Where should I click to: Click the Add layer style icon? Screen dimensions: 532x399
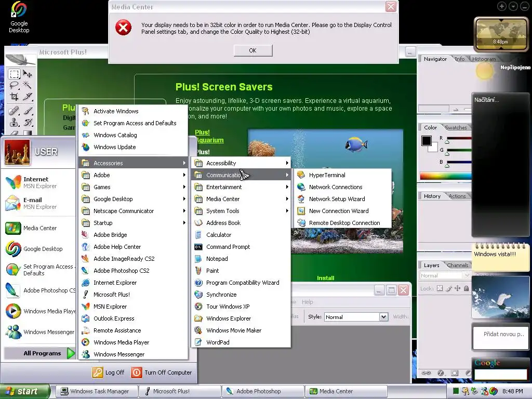(x=441, y=373)
